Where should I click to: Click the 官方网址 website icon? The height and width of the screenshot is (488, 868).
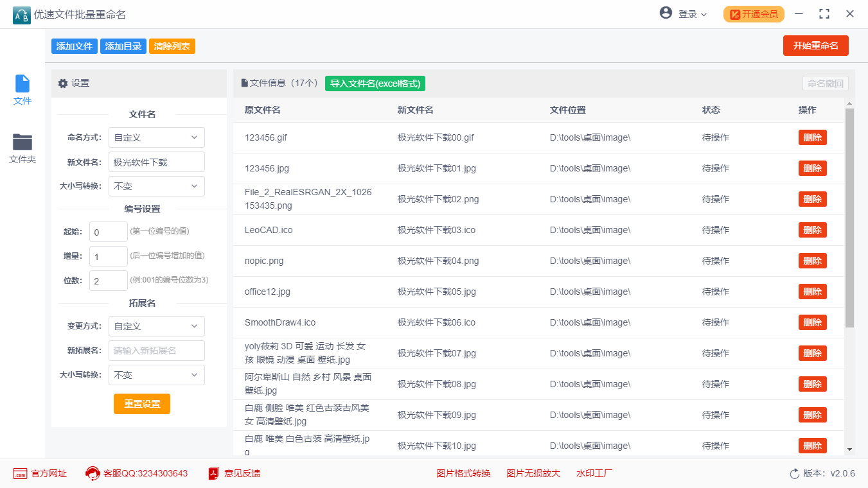[20, 474]
